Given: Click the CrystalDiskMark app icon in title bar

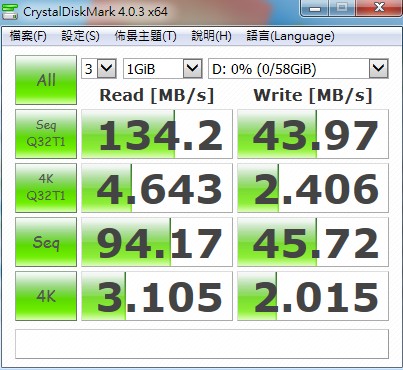Looking at the screenshot, I should 9,12.
